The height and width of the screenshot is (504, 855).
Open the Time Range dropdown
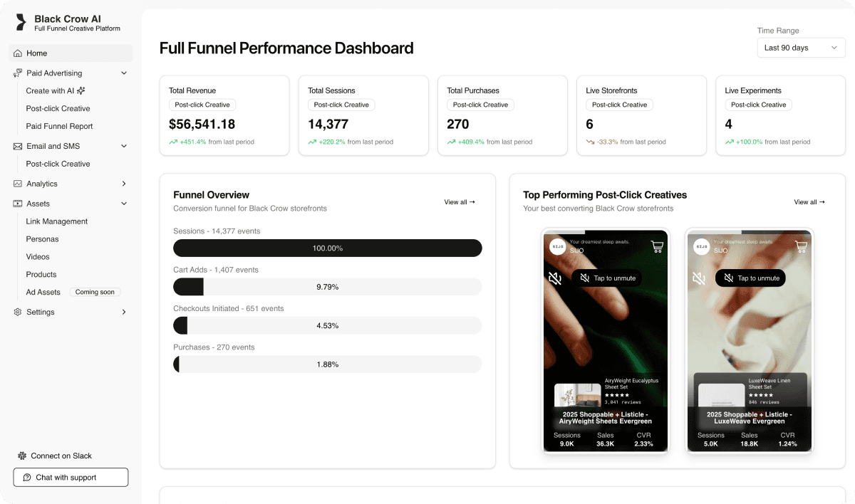801,48
